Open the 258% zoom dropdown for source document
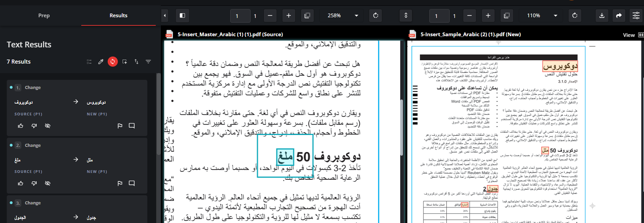 point(356,16)
